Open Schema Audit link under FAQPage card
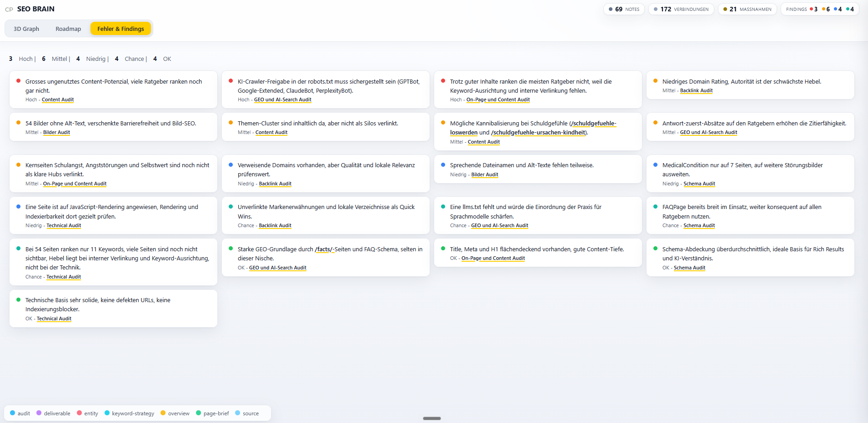 pos(699,226)
